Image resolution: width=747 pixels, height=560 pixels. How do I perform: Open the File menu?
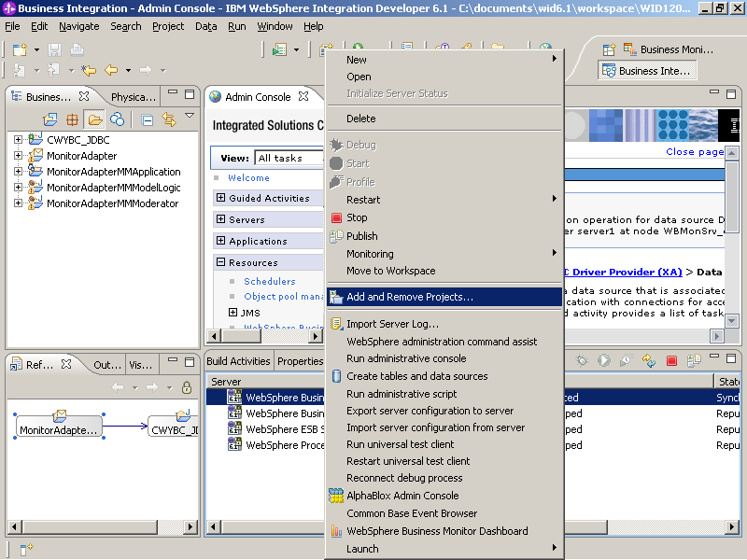point(12,26)
